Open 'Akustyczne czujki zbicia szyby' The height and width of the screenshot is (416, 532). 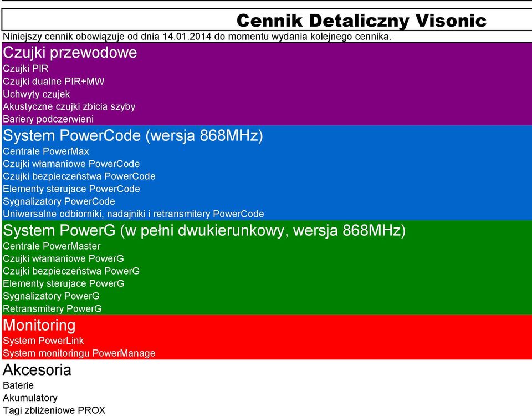coord(69,106)
